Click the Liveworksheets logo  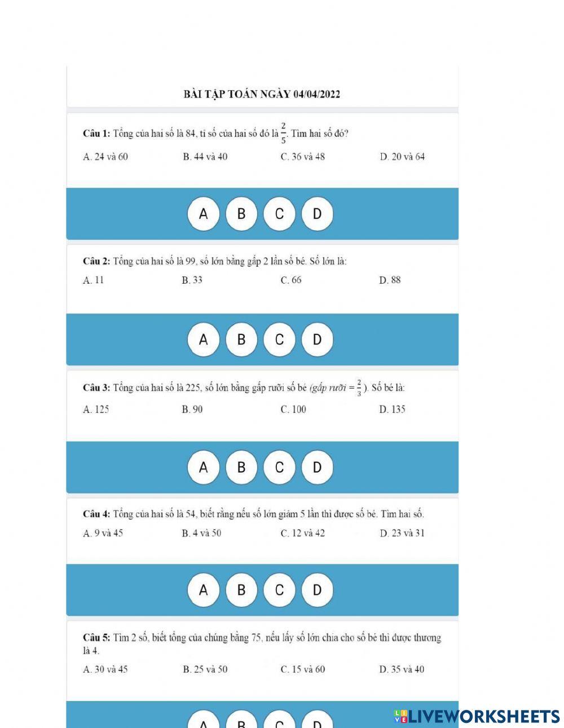477,716
